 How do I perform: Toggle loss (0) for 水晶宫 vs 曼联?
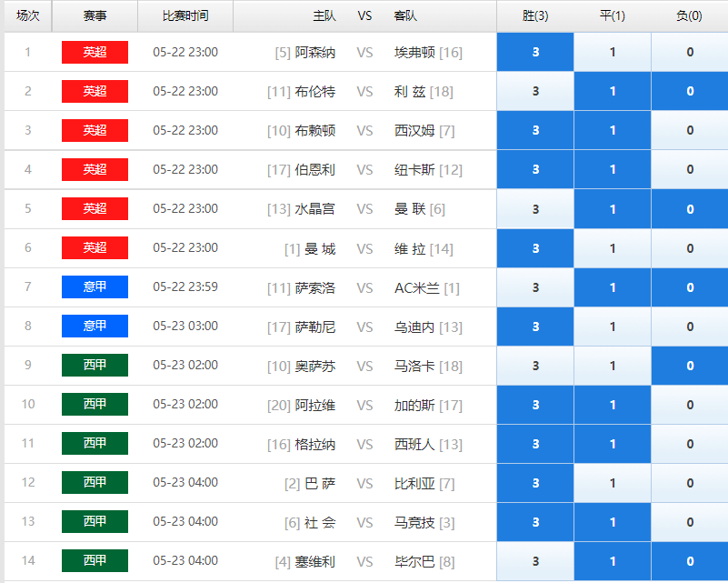click(690, 209)
